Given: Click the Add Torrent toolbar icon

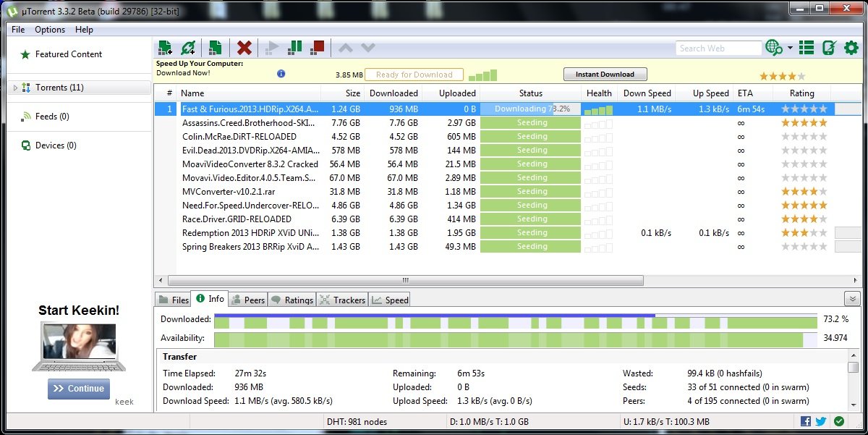Looking at the screenshot, I should (165, 48).
